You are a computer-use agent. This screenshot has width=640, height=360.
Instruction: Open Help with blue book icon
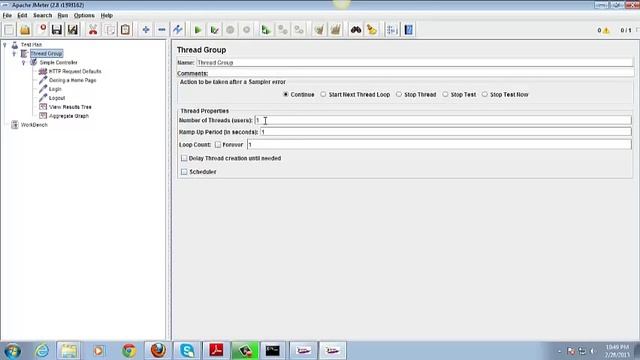click(x=409, y=30)
